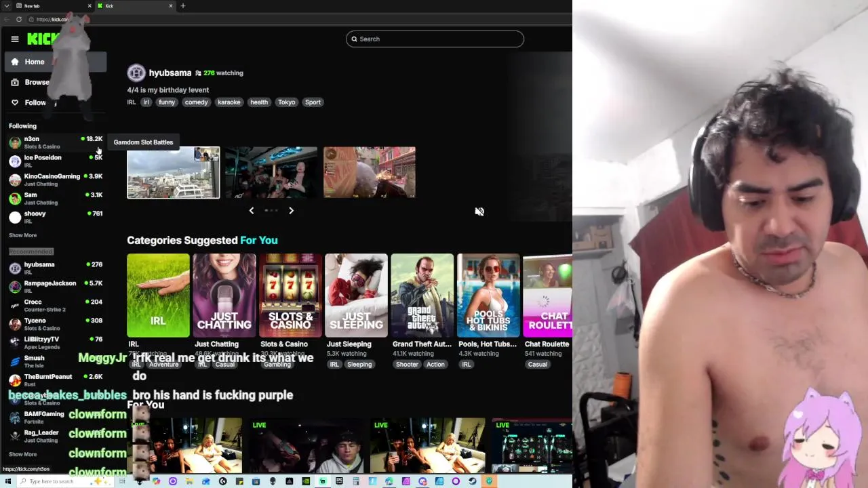This screenshot has width=868, height=488.
Task: Click Gambling tag under Slots & Casino
Action: click(x=277, y=365)
